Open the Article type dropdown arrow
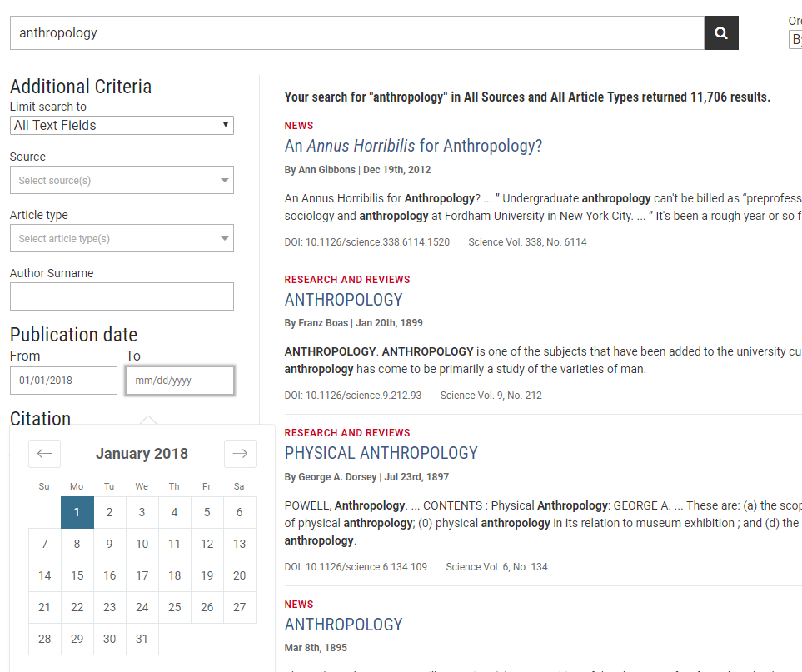Image resolution: width=802 pixels, height=672 pixels. [x=223, y=238]
